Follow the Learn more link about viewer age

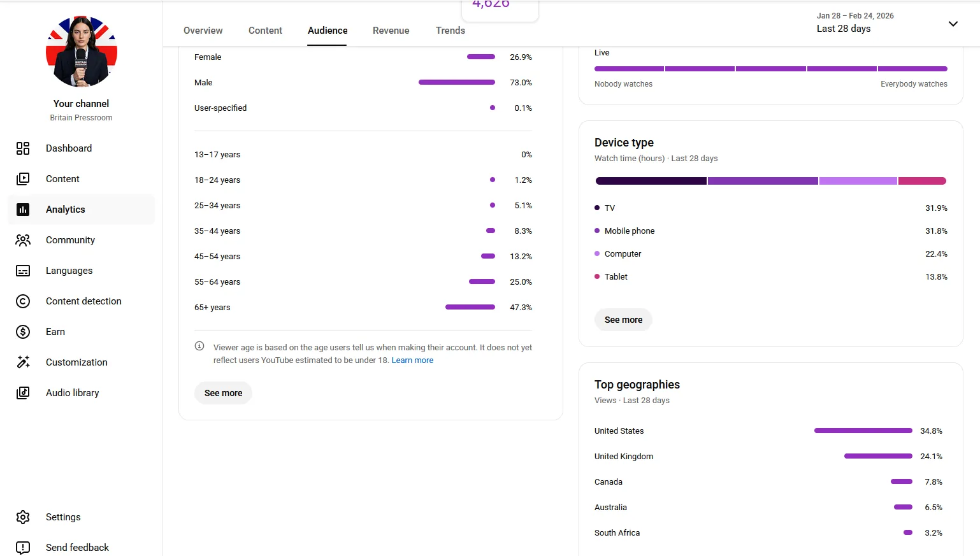coord(412,360)
